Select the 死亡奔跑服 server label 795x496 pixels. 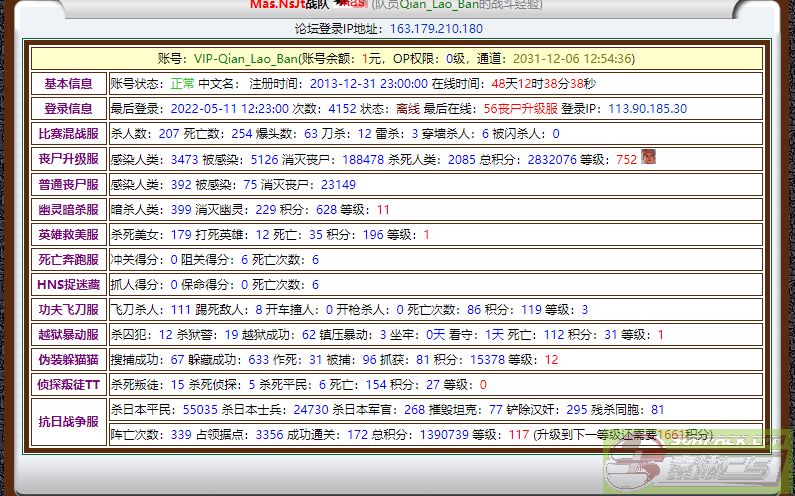coord(68,260)
